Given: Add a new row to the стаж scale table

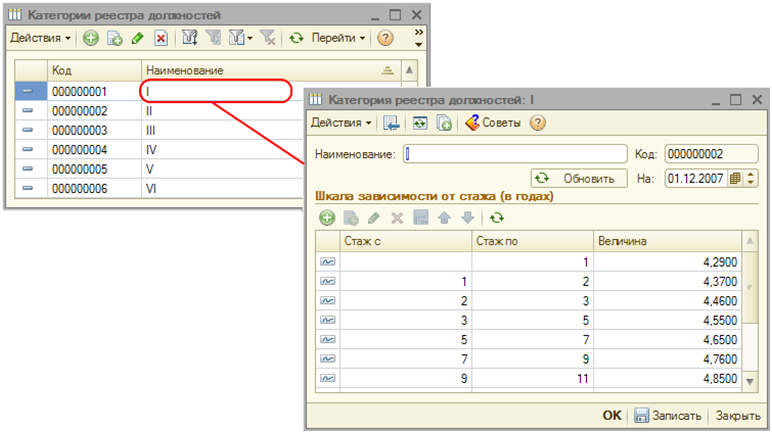Looking at the screenshot, I should (327, 217).
